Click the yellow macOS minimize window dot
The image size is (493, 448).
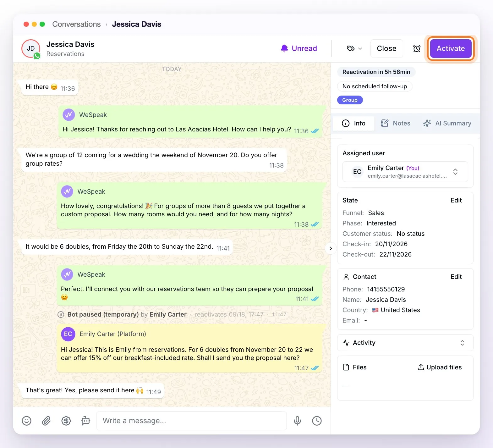(x=34, y=24)
